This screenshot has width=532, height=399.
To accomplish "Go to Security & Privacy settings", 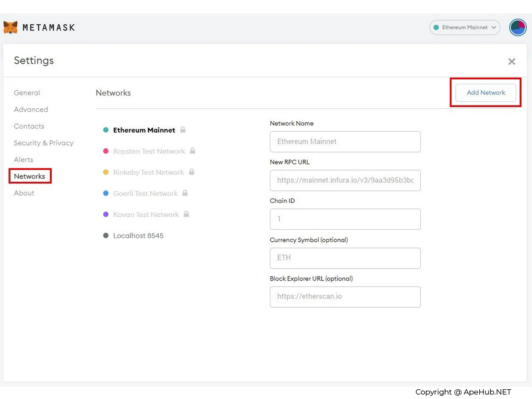I will (x=43, y=143).
